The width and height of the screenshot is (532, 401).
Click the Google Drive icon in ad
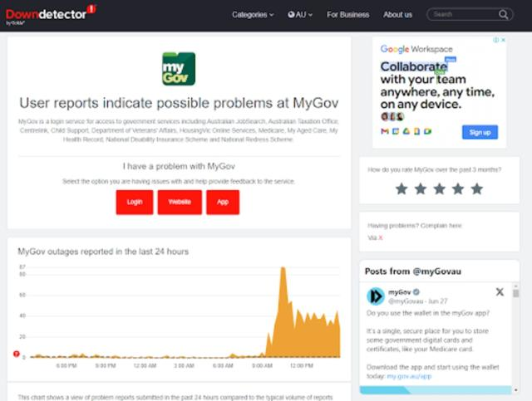(x=406, y=131)
